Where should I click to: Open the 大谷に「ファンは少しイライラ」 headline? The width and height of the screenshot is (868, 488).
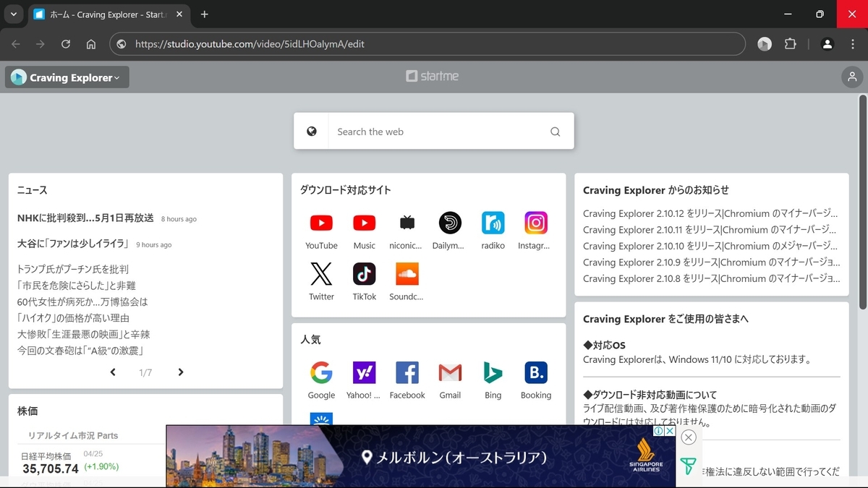73,244
